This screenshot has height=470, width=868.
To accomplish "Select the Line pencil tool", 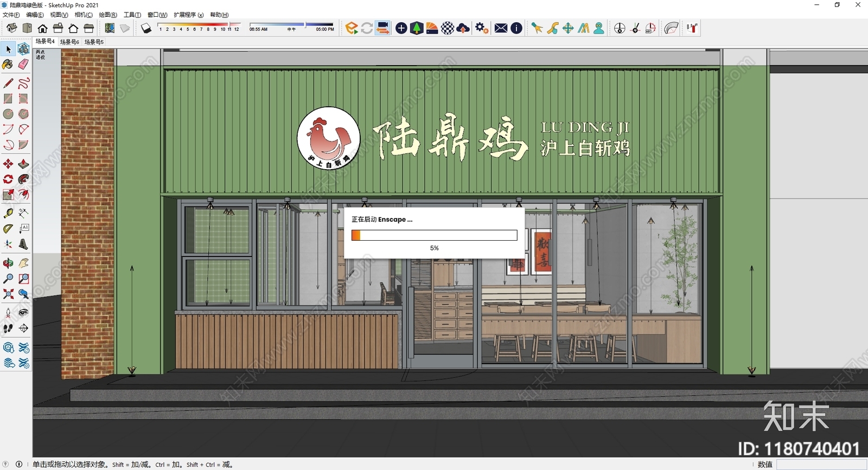I will click(x=8, y=83).
